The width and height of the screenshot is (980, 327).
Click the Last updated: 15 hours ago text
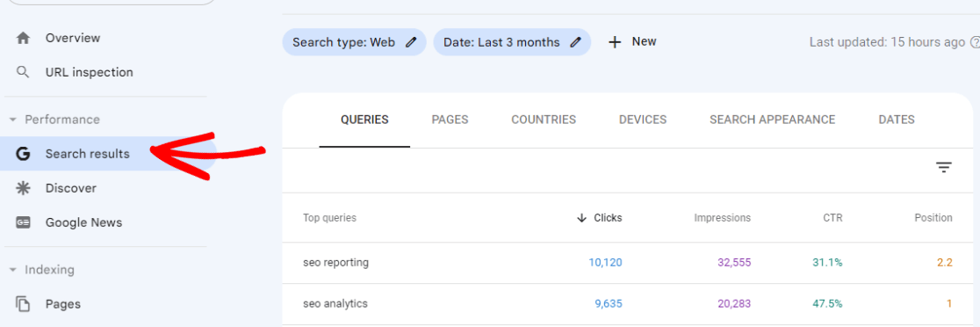(x=888, y=42)
